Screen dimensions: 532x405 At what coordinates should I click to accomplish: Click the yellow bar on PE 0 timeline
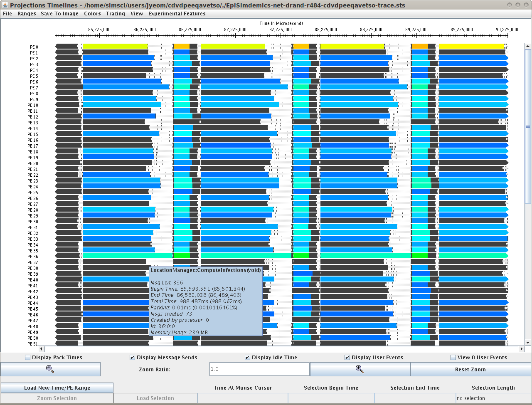pyautogui.click(x=115, y=47)
